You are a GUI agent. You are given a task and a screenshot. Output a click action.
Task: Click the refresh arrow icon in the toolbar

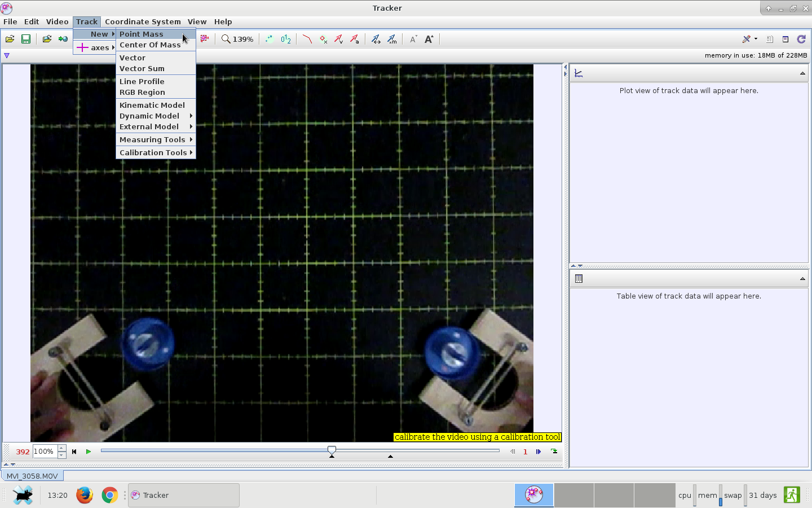point(801,39)
